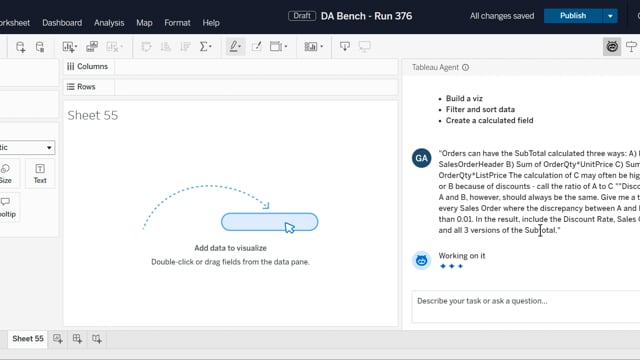Click the 'Filter and sort data' suggestion text
The height and width of the screenshot is (360, 640).
click(x=480, y=109)
